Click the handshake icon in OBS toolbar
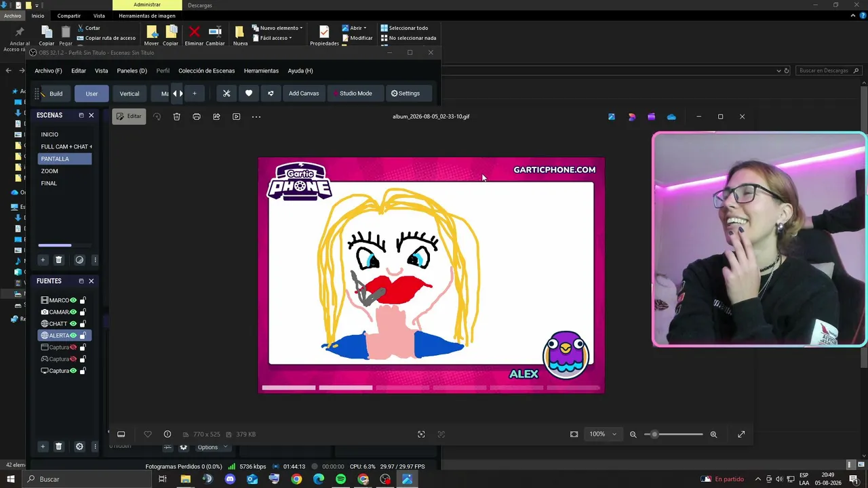Screen dimensions: 868x488 (x=271, y=94)
